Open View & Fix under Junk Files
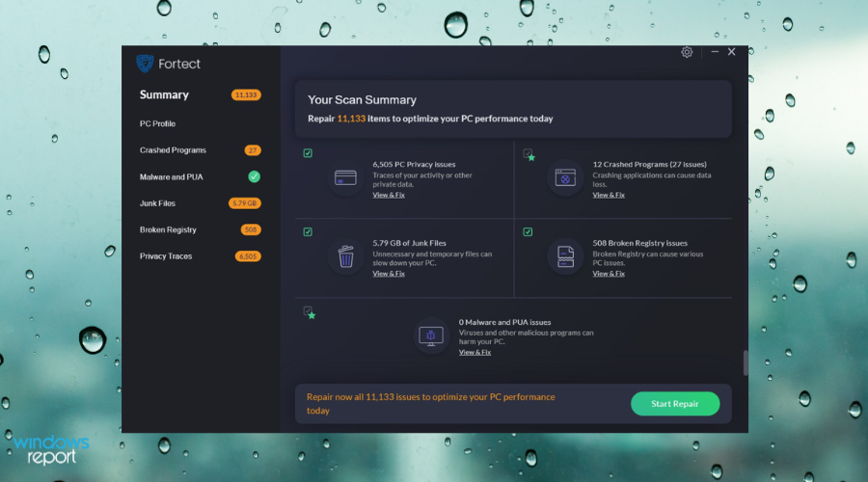Image resolution: width=868 pixels, height=482 pixels. (389, 274)
